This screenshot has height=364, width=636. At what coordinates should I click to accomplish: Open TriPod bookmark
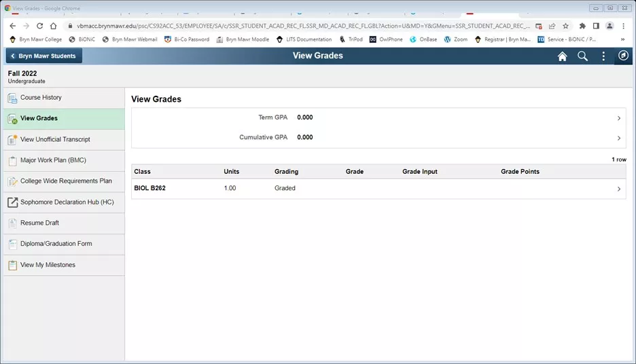point(351,39)
